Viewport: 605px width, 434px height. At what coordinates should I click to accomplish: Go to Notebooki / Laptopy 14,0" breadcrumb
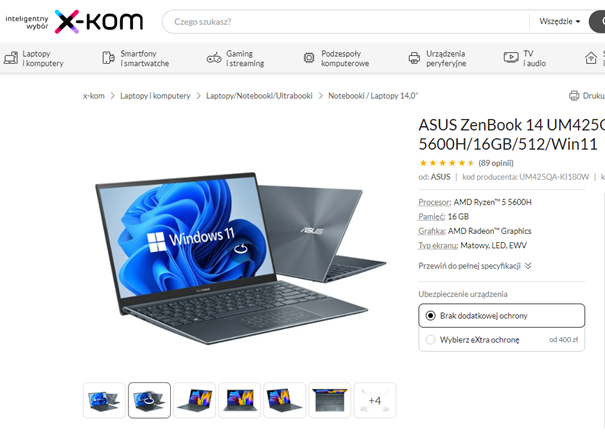[x=373, y=96]
